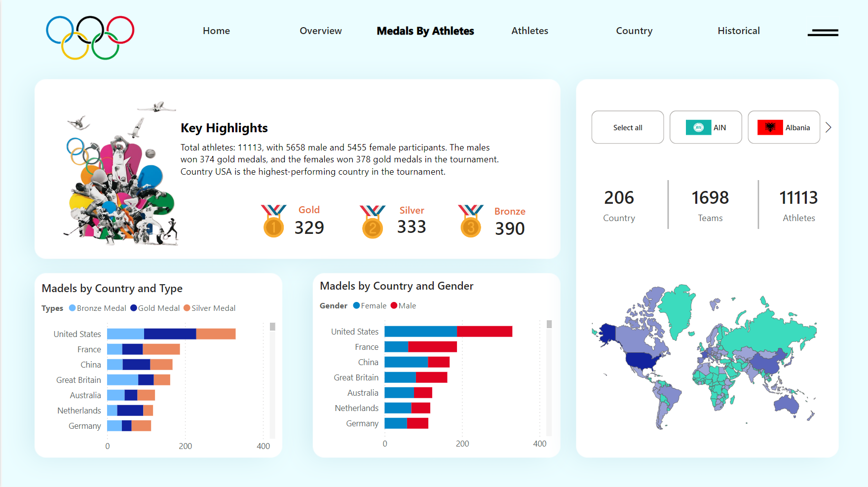Image resolution: width=868 pixels, height=487 pixels.
Task: Switch to the Athletes tab
Action: tap(529, 31)
